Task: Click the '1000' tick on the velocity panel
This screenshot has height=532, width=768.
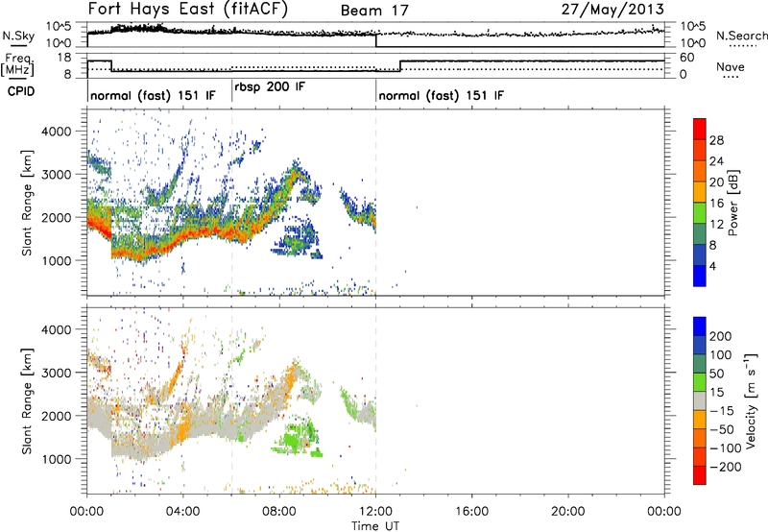Action: click(57, 459)
